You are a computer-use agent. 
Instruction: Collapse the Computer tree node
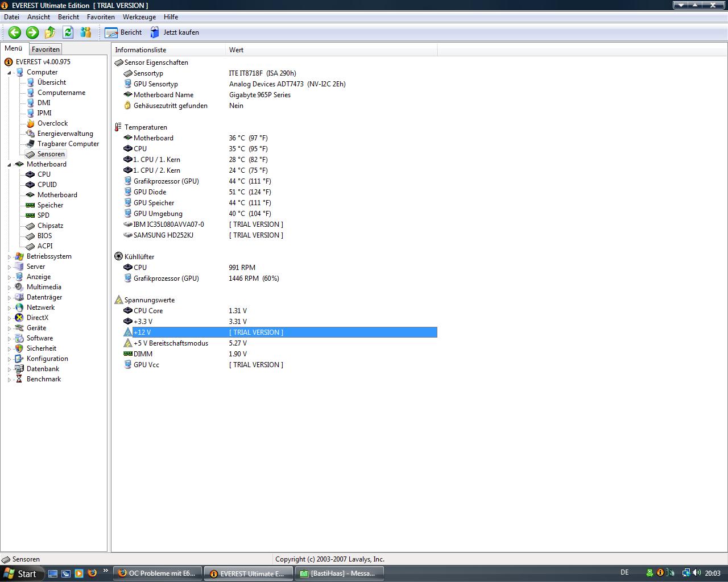click(9, 73)
